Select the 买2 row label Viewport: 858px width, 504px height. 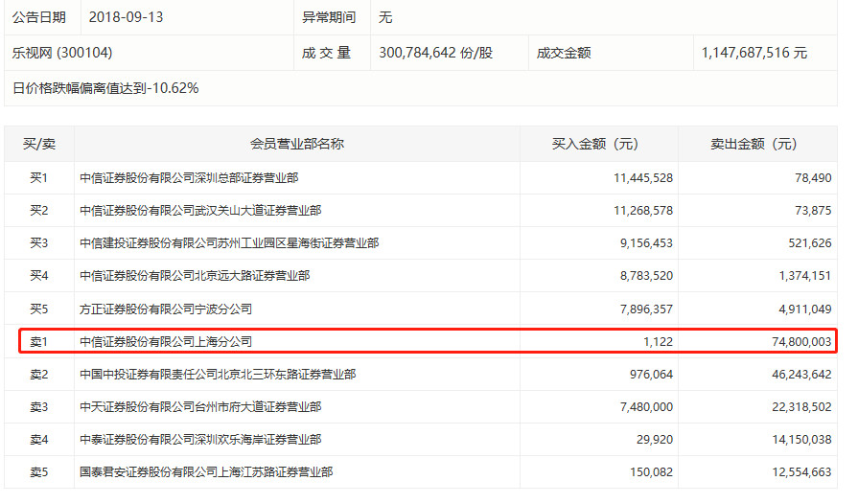pyautogui.click(x=39, y=211)
